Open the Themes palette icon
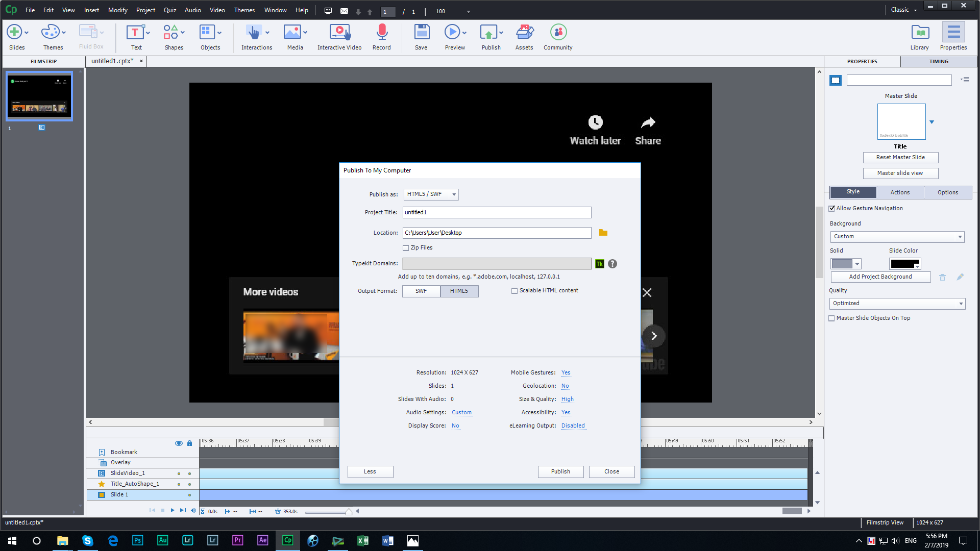980x551 pixels. (x=50, y=32)
